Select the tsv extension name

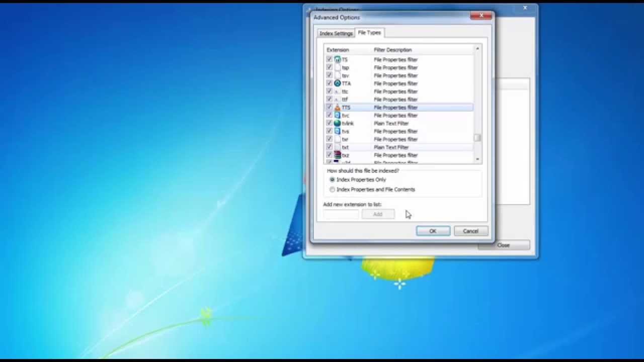(x=345, y=75)
